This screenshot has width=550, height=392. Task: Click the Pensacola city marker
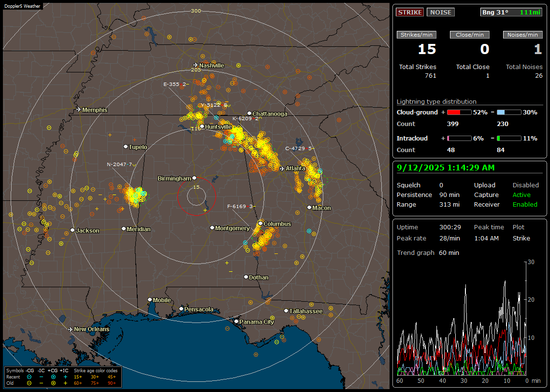[181, 309]
